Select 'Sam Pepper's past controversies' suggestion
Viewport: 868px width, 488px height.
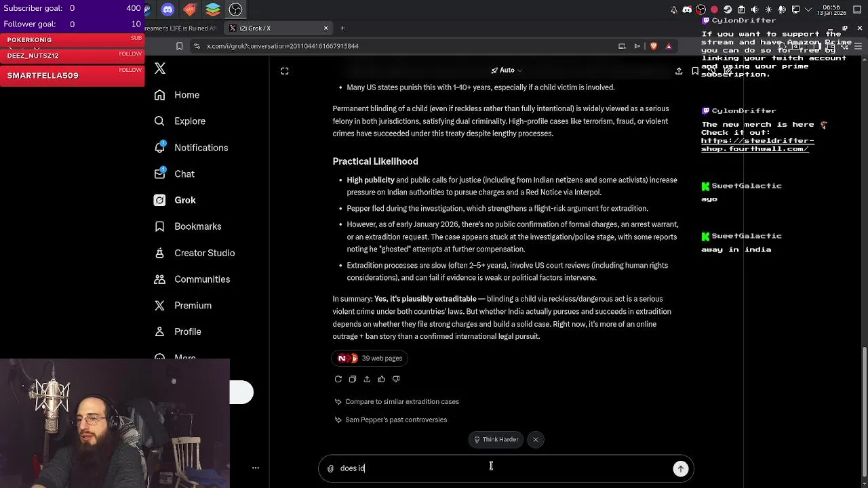tap(391, 420)
